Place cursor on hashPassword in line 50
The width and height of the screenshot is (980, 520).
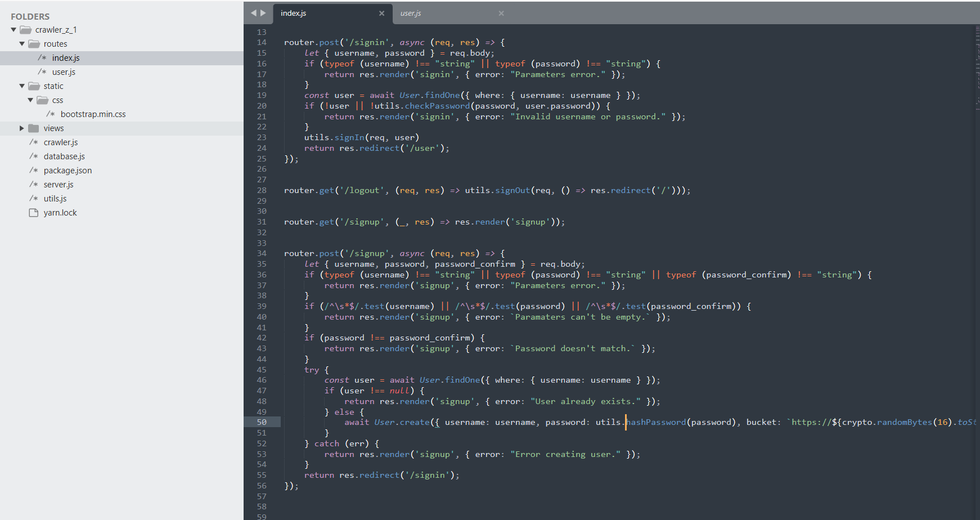point(657,422)
